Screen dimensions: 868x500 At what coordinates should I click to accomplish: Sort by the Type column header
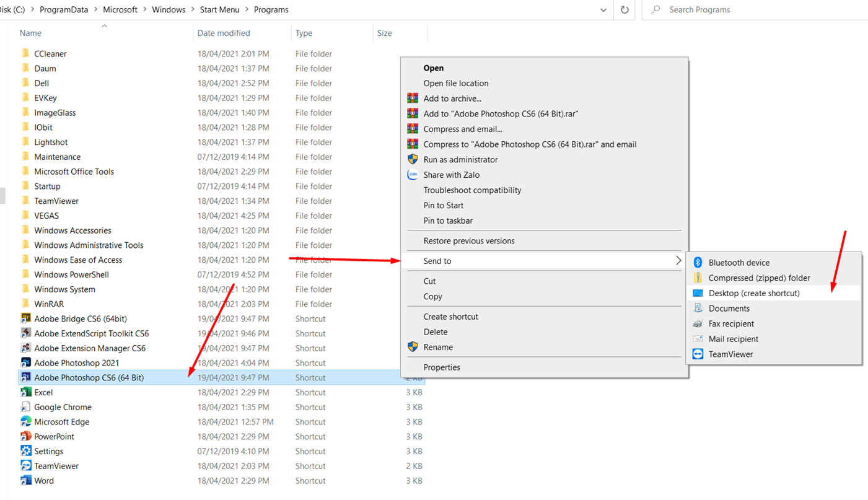(304, 33)
